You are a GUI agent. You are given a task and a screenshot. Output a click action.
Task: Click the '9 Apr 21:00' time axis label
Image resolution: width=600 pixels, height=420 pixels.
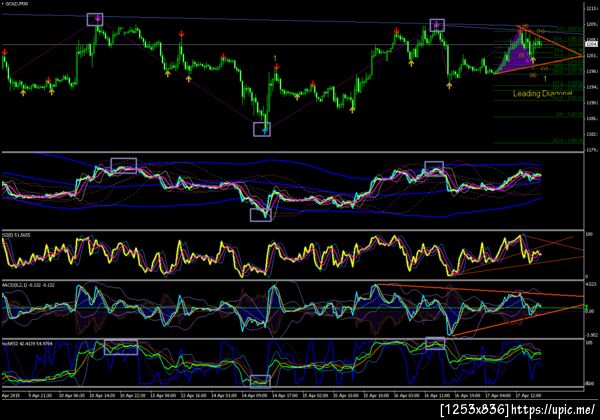pos(40,396)
